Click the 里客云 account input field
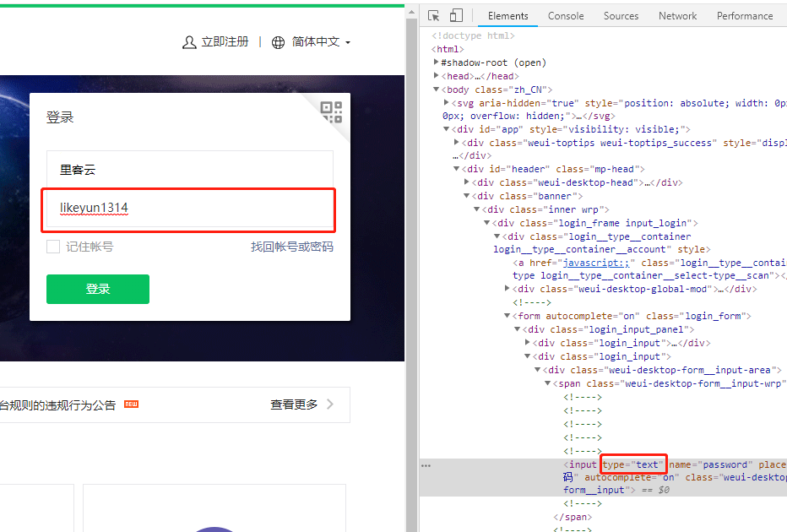Image resolution: width=787 pixels, height=532 pixels. pos(190,170)
